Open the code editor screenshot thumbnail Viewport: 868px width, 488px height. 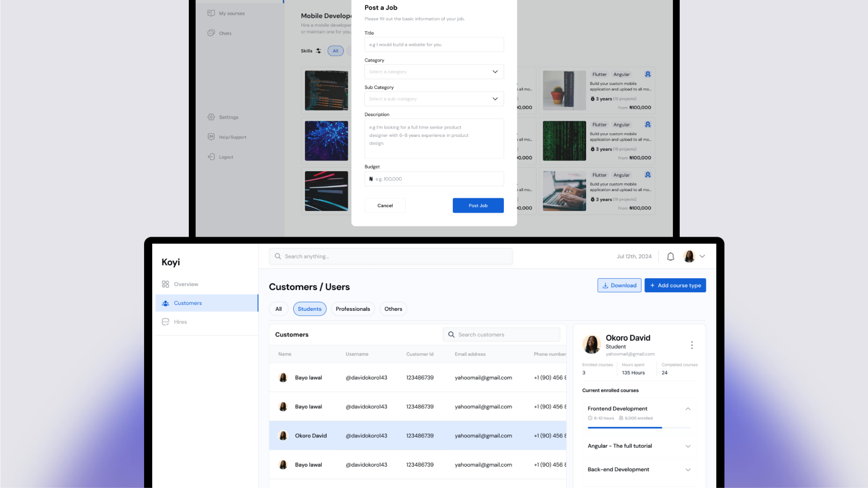click(326, 90)
